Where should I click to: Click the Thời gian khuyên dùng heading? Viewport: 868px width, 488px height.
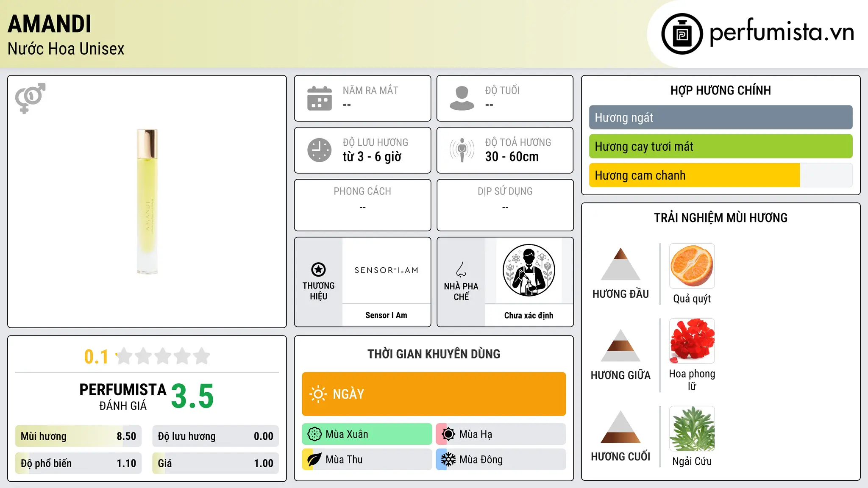(434, 354)
